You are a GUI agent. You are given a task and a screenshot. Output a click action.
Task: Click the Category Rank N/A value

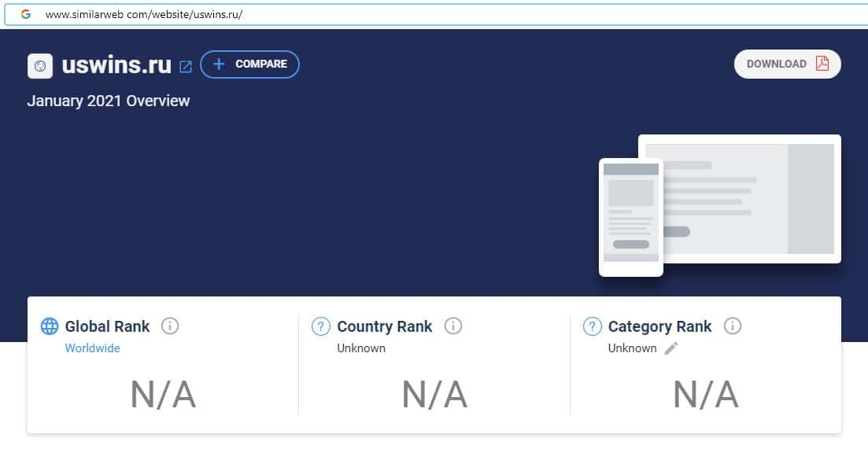pyautogui.click(x=706, y=395)
